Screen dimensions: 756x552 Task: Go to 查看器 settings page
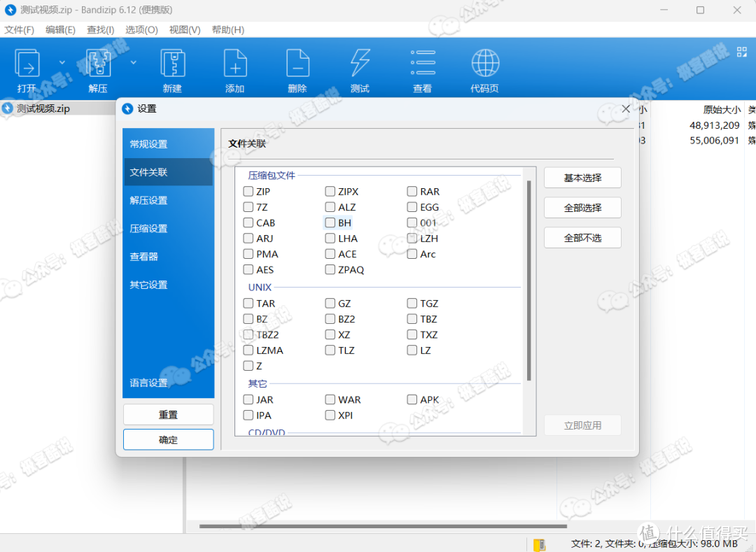(x=168, y=257)
